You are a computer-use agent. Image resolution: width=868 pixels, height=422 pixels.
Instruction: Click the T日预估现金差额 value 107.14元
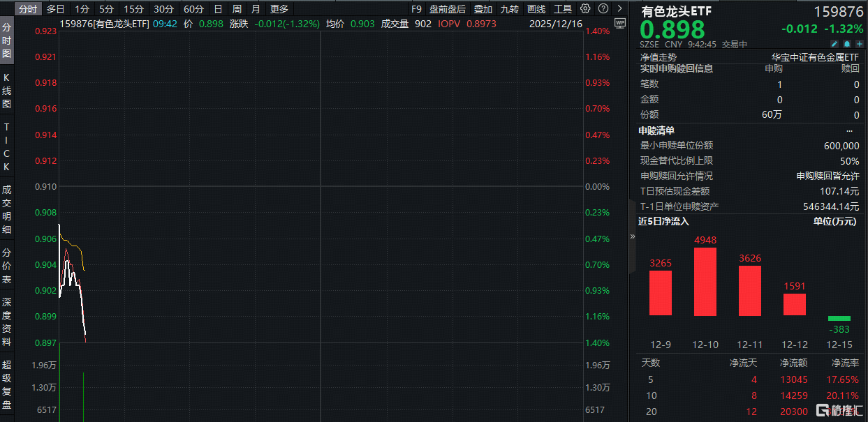click(840, 191)
